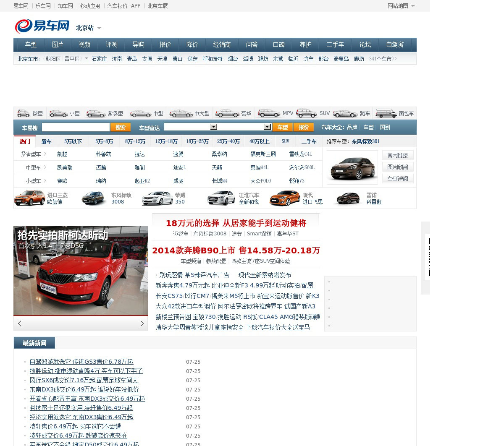The width and height of the screenshot is (504, 446).
Task: Open the 石家庄 city link
Action: click(x=99, y=59)
